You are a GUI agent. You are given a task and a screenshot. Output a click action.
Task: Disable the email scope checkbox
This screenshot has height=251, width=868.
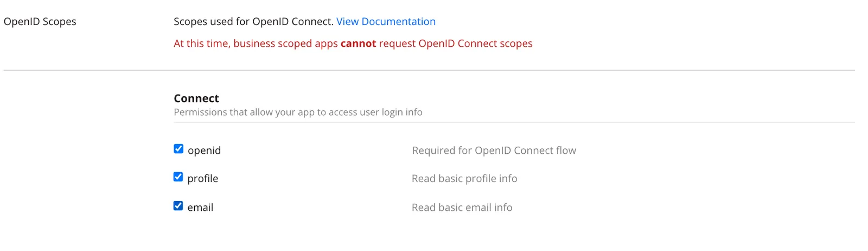[x=178, y=206]
